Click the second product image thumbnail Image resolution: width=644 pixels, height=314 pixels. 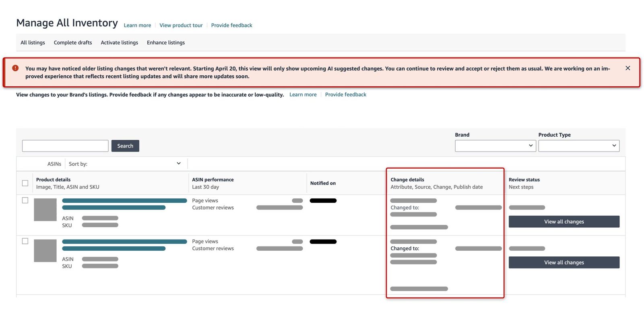click(x=45, y=251)
